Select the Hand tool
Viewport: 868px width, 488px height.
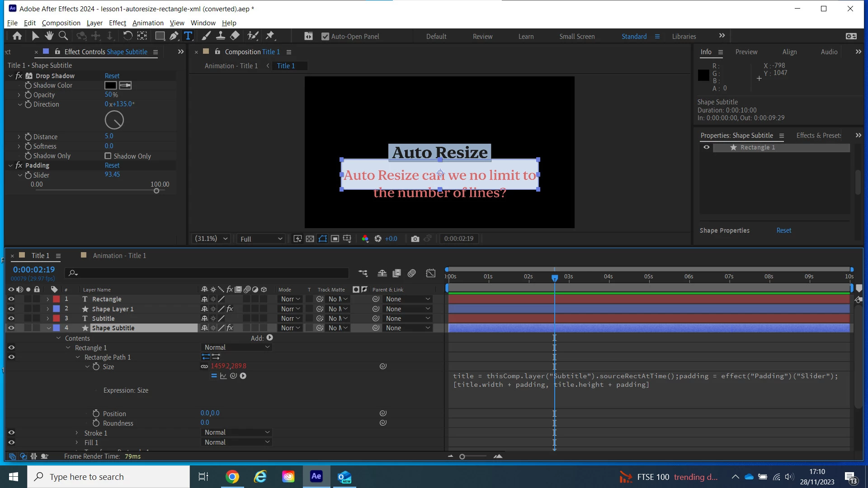pos(49,36)
